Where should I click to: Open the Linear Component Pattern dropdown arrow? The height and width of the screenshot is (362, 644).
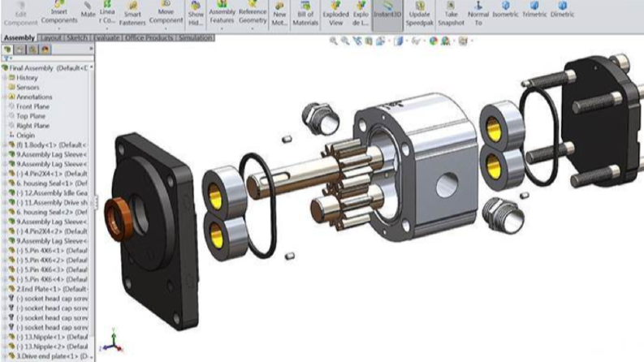(106, 28)
